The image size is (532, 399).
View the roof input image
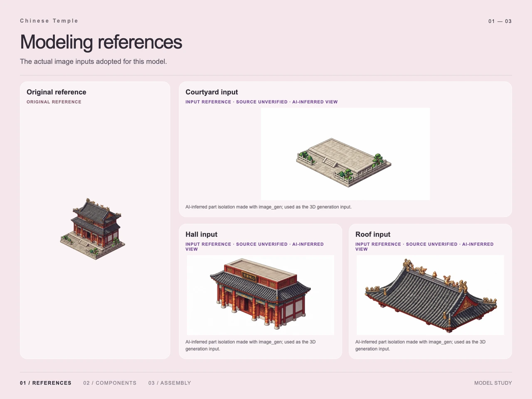[x=430, y=295]
